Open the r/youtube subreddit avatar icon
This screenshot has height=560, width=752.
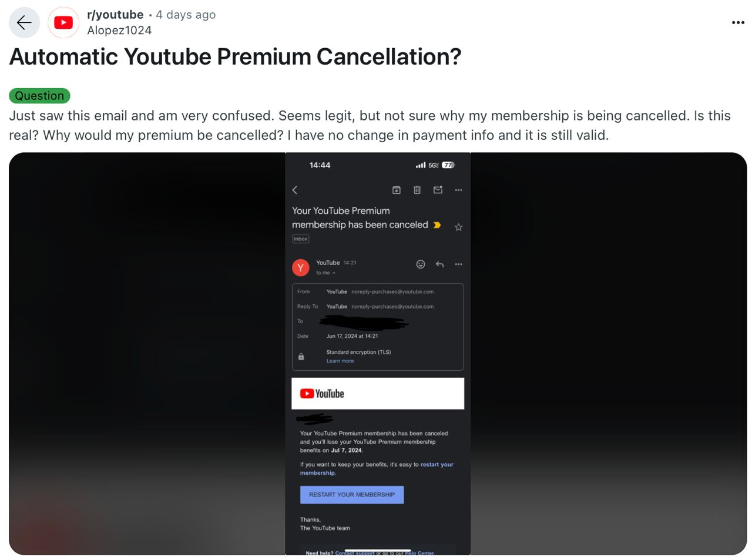click(x=63, y=22)
